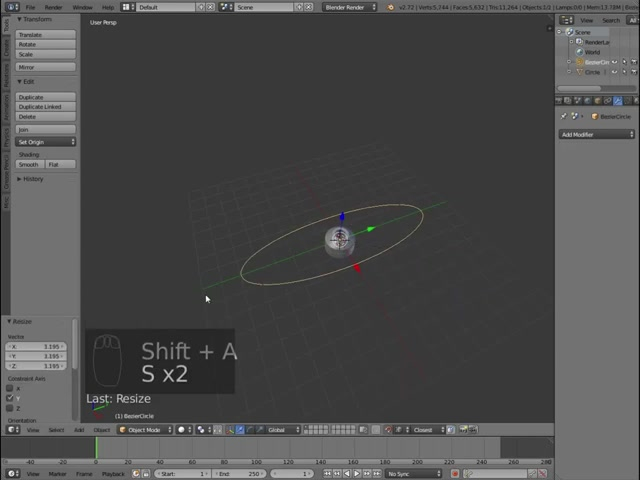Screen dimensions: 640x480
Task: Click the Blender info editor icon top-left
Action: pyautogui.click(x=11, y=7)
